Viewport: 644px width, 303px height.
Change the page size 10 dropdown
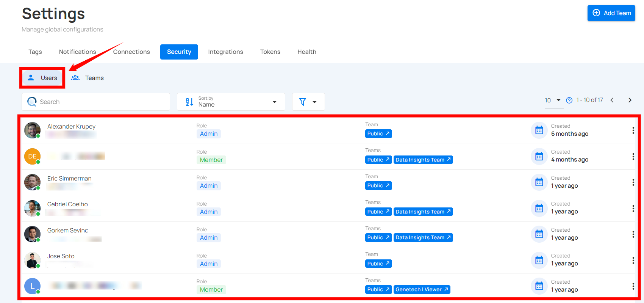pyautogui.click(x=553, y=100)
